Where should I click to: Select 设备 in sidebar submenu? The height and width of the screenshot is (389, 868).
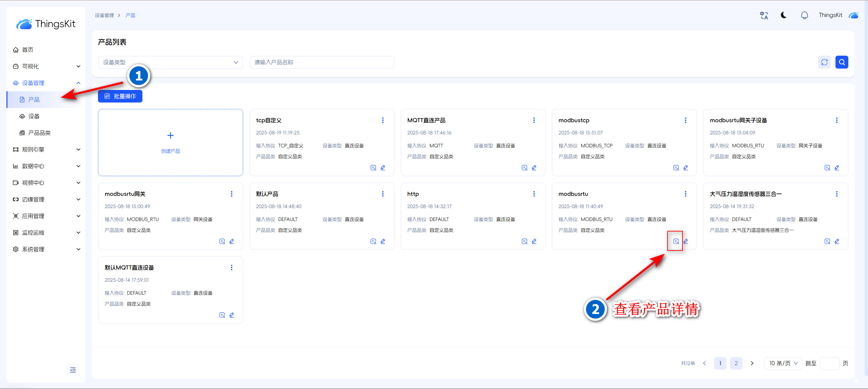(x=34, y=116)
